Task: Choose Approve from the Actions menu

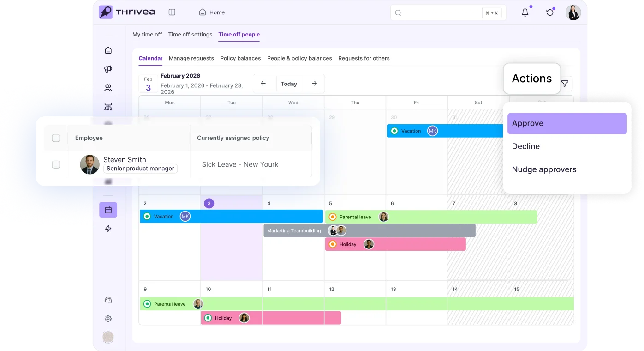Action: click(x=567, y=123)
